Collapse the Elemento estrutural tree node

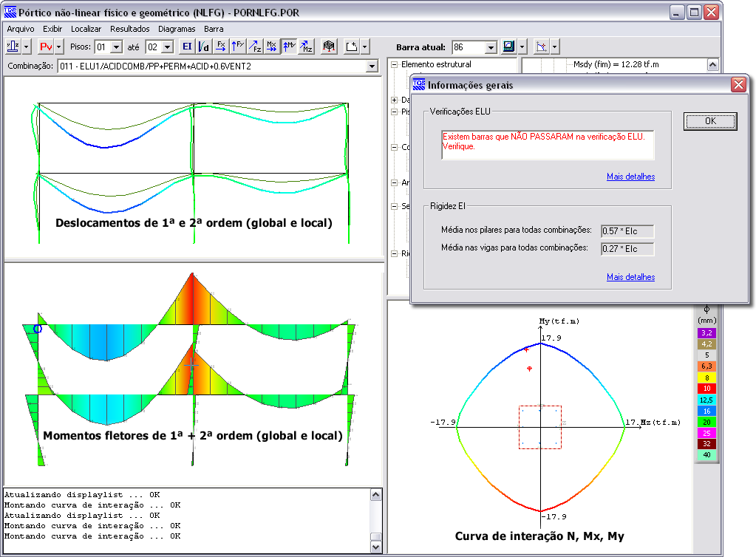click(395, 65)
